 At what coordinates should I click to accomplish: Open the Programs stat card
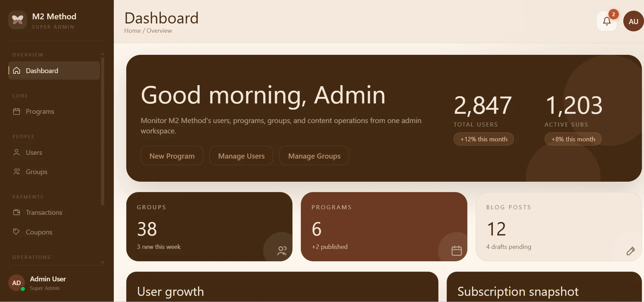pyautogui.click(x=384, y=226)
